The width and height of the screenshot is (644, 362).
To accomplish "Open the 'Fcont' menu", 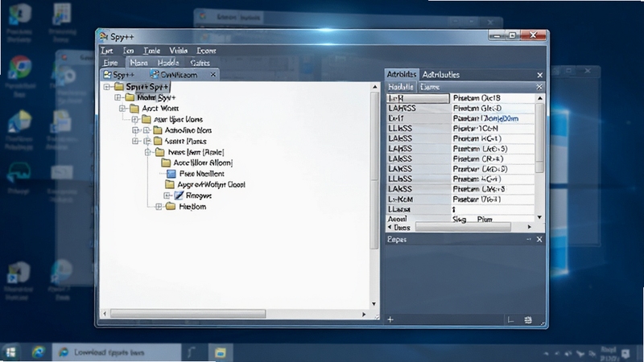I will [206, 51].
